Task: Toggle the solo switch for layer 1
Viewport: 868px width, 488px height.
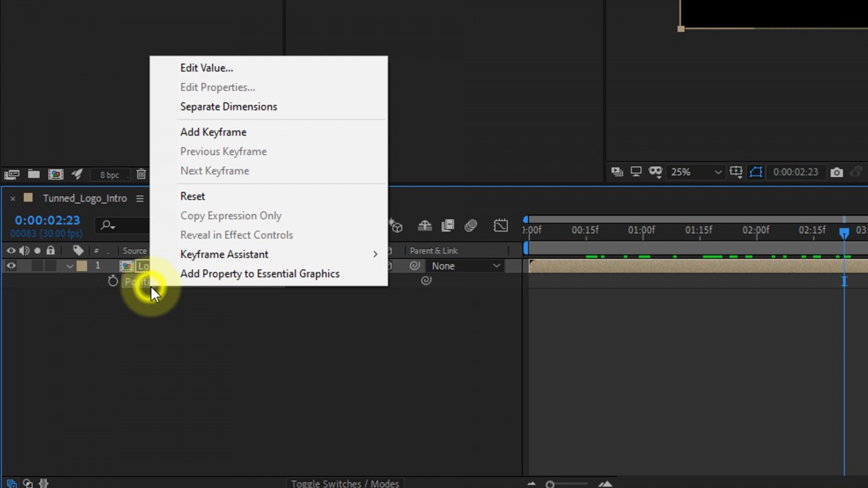Action: point(38,266)
